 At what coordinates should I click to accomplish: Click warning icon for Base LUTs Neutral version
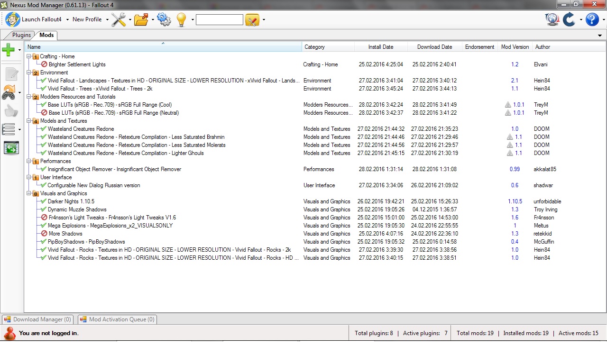(x=508, y=113)
